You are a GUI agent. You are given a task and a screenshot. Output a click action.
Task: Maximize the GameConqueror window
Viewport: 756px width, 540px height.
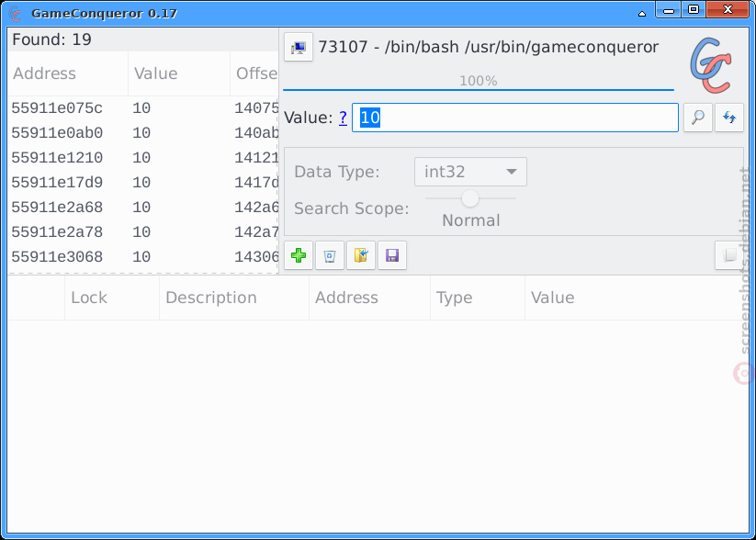pyautogui.click(x=694, y=10)
